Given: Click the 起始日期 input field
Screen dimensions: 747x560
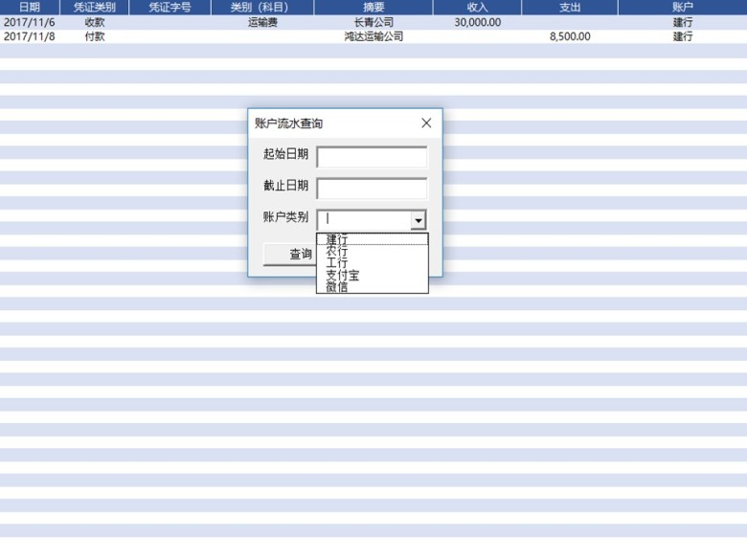Looking at the screenshot, I should coord(372,157).
